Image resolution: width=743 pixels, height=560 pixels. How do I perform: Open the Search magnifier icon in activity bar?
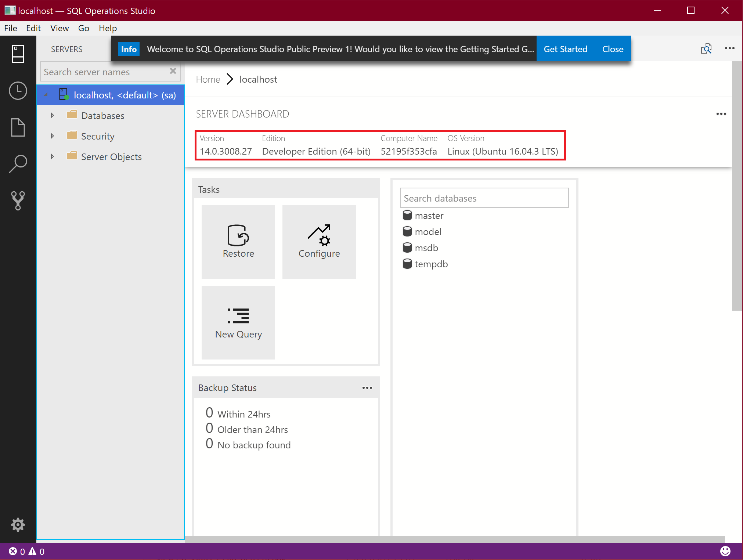[18, 164]
